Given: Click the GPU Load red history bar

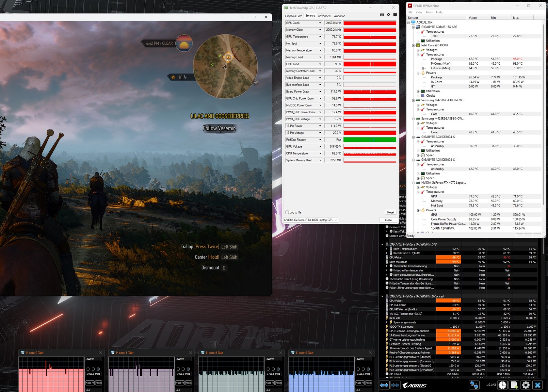Looking at the screenshot, I should tap(370, 64).
